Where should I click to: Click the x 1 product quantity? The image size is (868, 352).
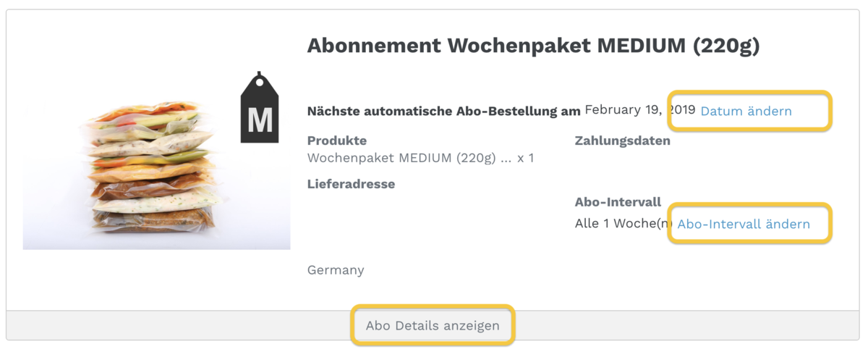coord(526,158)
